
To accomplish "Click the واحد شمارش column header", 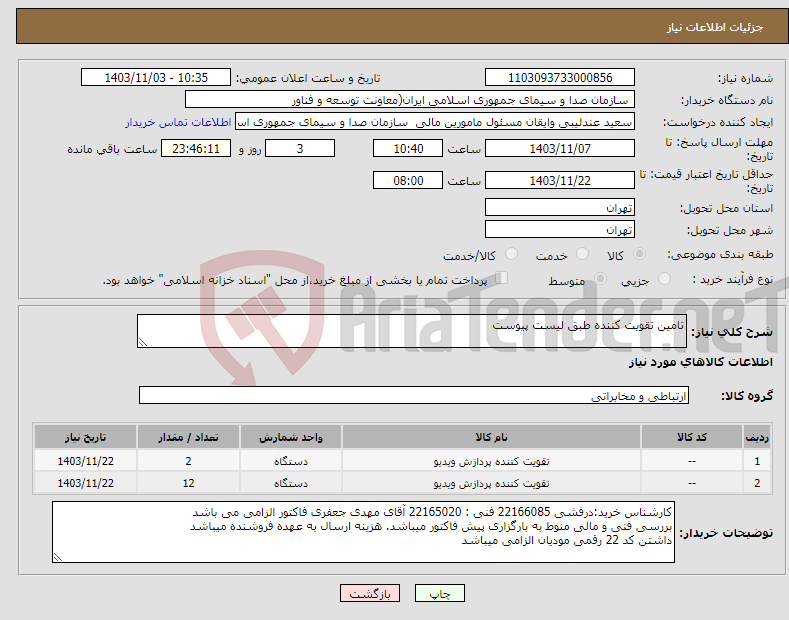I will click(291, 437).
